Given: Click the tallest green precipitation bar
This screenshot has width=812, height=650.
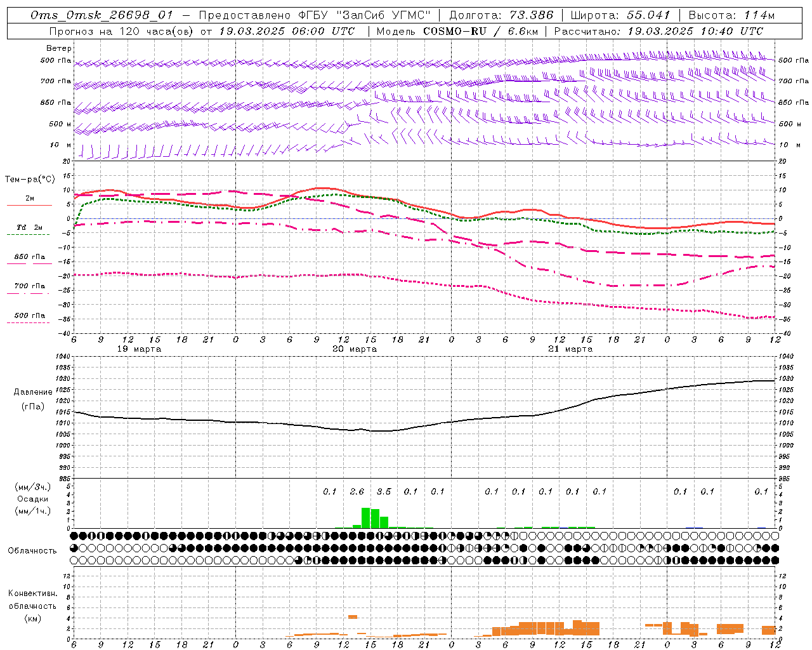Looking at the screenshot, I should [x=366, y=517].
